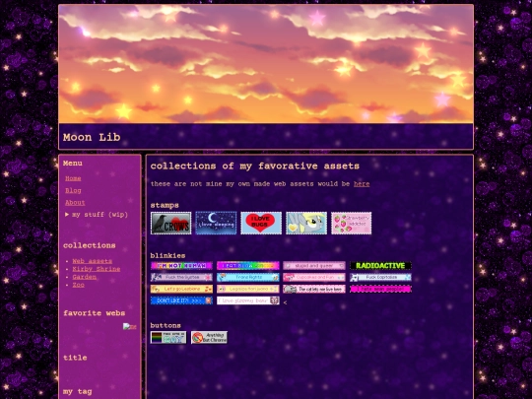The height and width of the screenshot is (399, 532).
Task: Click the RADIOACTIVE blinkie
Action: (x=380, y=266)
